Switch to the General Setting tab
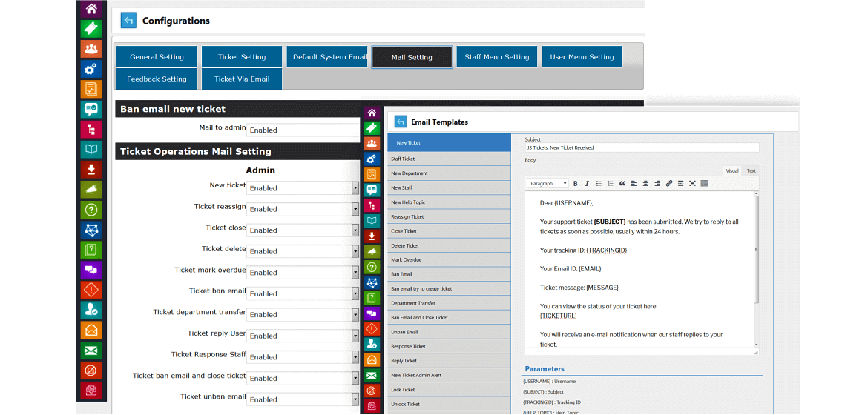The height and width of the screenshot is (415, 868). point(157,57)
